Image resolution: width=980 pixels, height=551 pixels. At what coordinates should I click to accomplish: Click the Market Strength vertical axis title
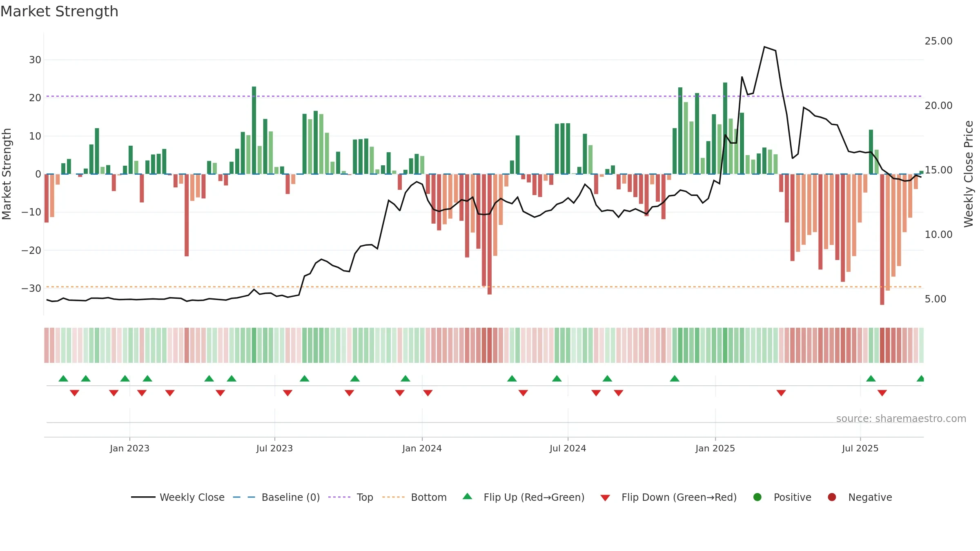[x=7, y=174]
